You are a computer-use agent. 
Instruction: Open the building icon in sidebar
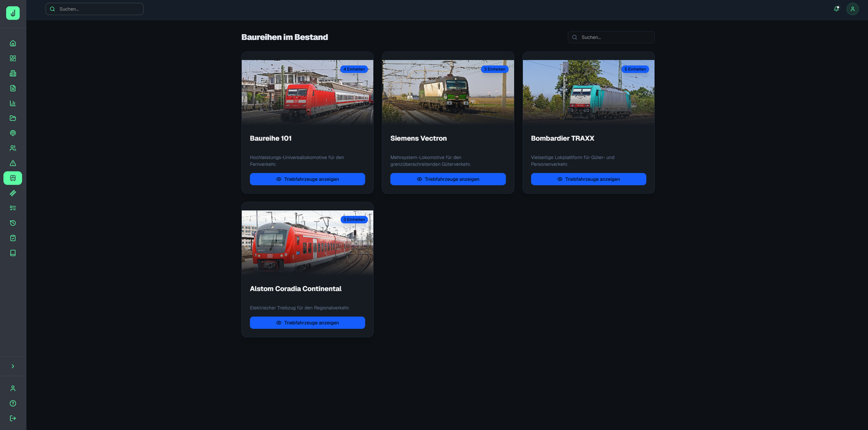point(13,73)
